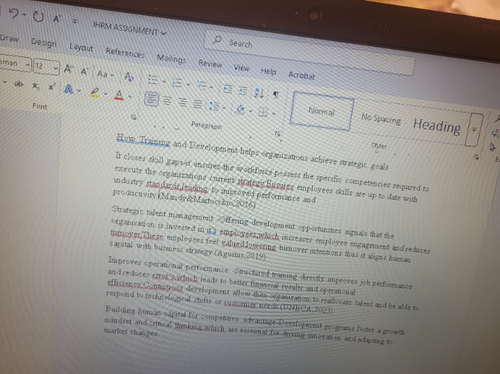Open the Mailings tab
This screenshot has width=500, height=374.
tap(171, 59)
